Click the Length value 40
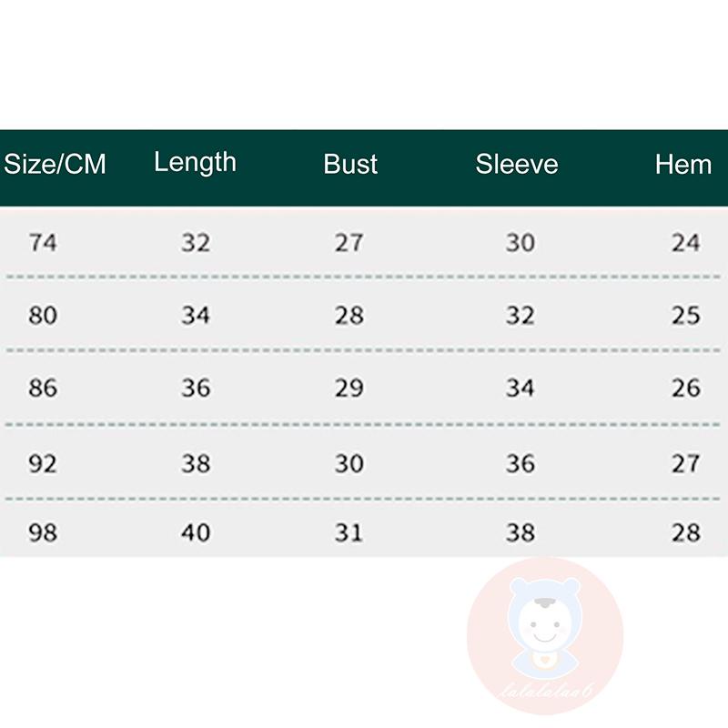This screenshot has height=728, width=728. 196,532
